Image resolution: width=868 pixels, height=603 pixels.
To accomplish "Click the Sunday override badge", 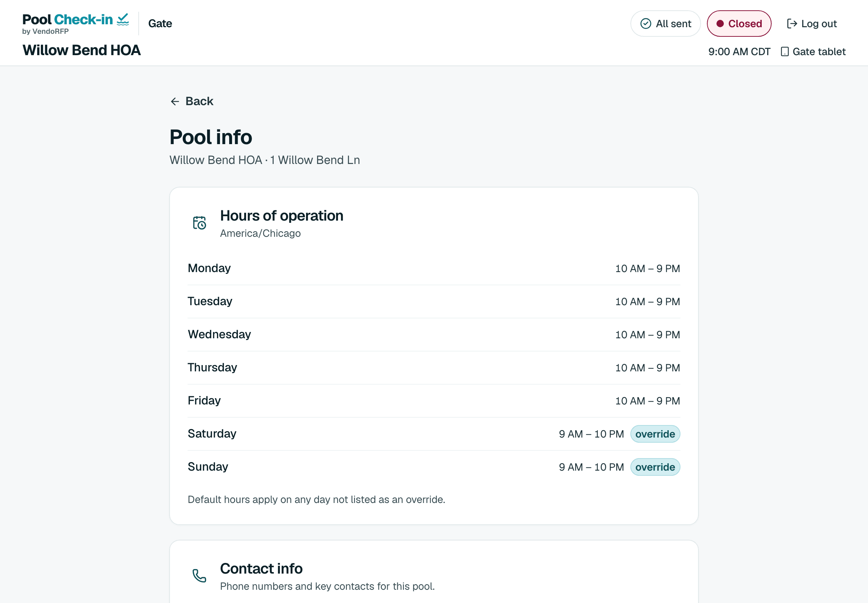I will pyautogui.click(x=655, y=467).
